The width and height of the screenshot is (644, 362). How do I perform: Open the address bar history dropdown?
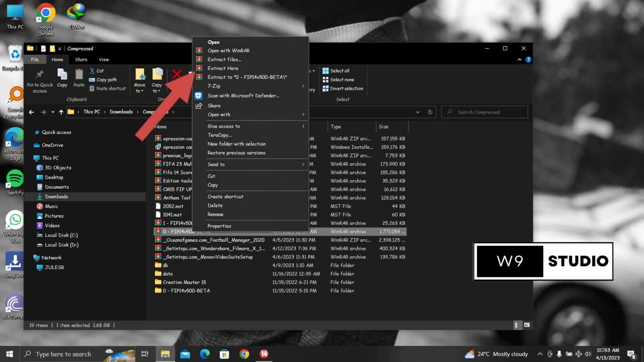[x=418, y=112]
